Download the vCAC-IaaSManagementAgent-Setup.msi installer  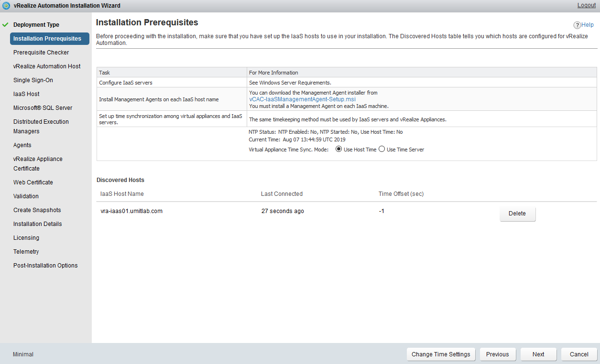(x=302, y=99)
